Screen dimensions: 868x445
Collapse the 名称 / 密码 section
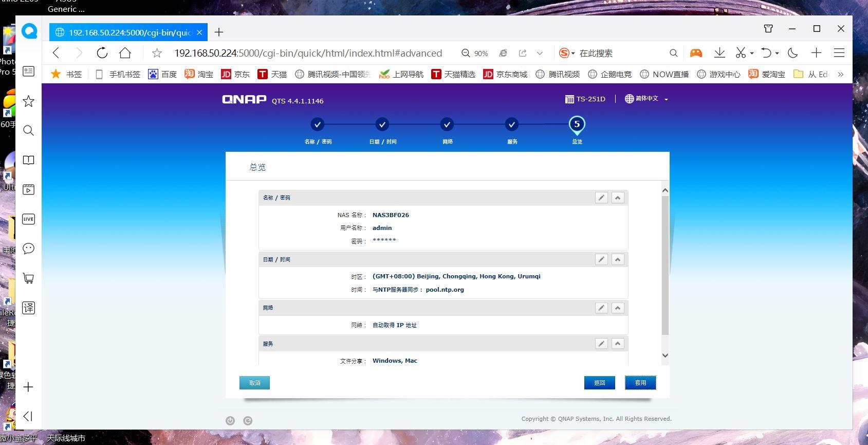pos(618,198)
